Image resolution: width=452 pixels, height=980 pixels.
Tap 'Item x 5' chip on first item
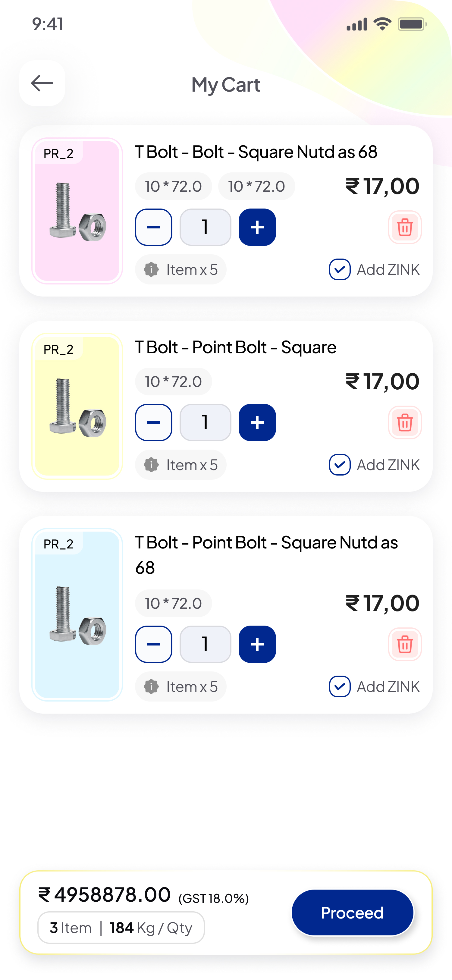tap(181, 270)
